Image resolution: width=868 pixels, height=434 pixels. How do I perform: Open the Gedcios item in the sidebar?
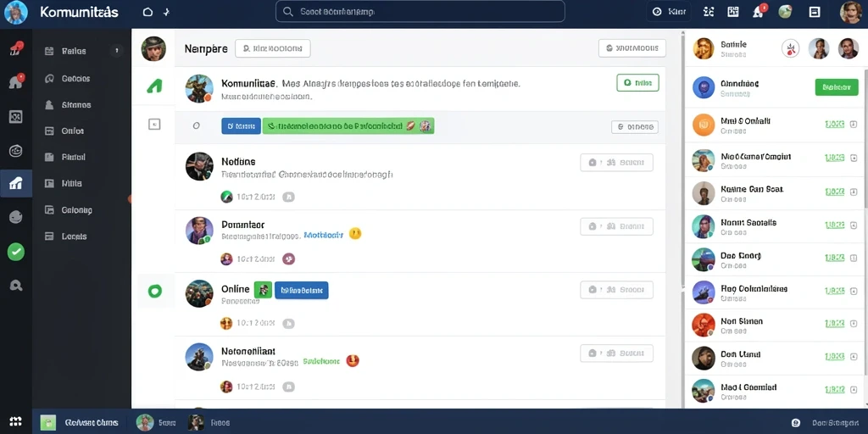(x=75, y=79)
